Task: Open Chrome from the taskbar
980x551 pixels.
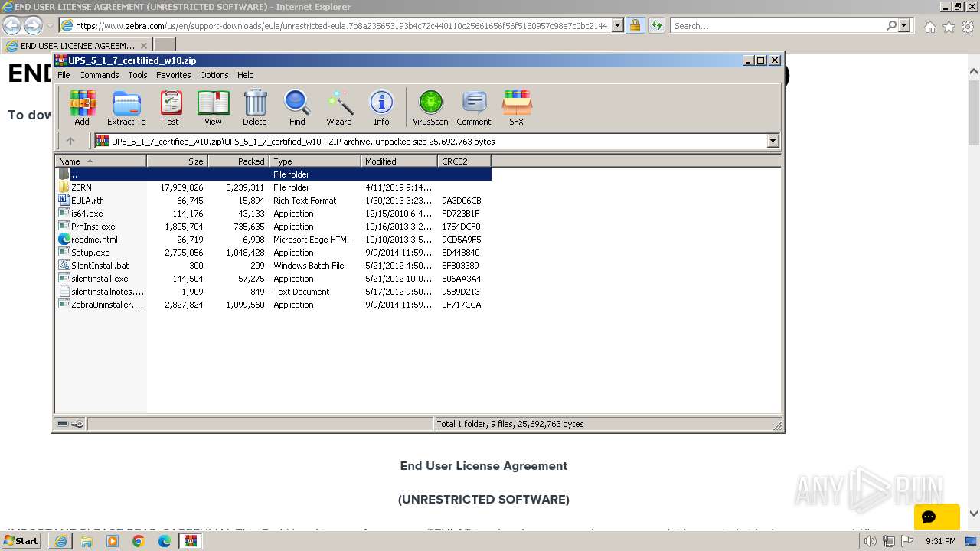Action: click(x=138, y=541)
